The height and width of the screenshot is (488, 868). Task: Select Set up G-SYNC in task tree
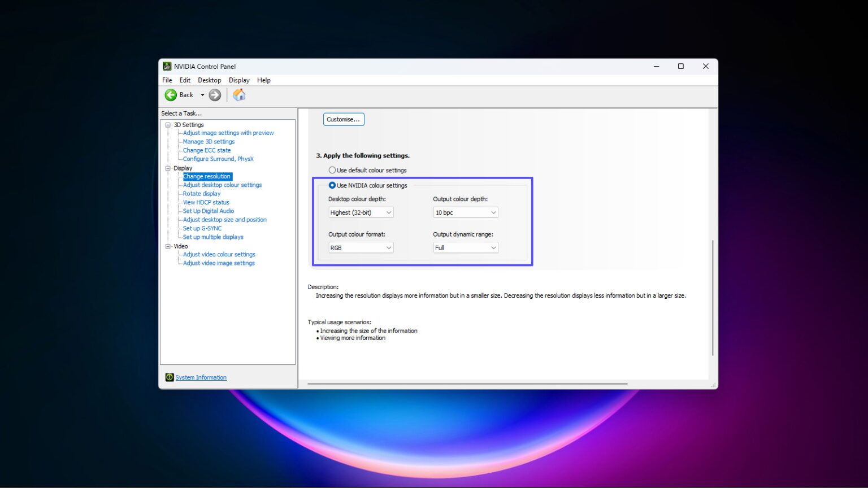[x=202, y=228]
